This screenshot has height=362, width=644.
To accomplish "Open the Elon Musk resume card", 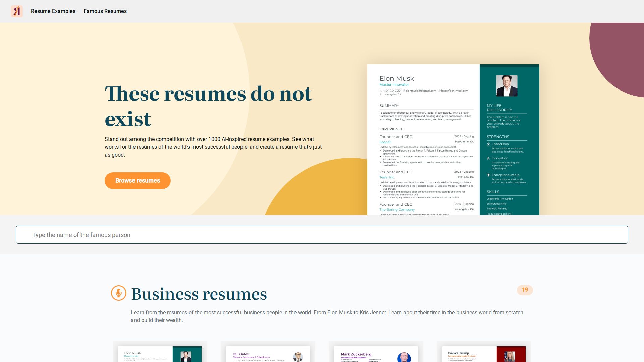I will [160, 351].
